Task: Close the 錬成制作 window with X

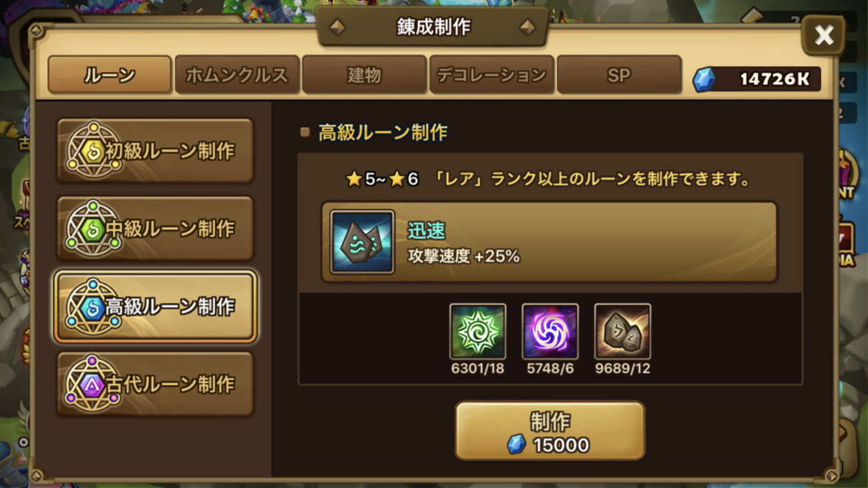Action: (x=823, y=35)
